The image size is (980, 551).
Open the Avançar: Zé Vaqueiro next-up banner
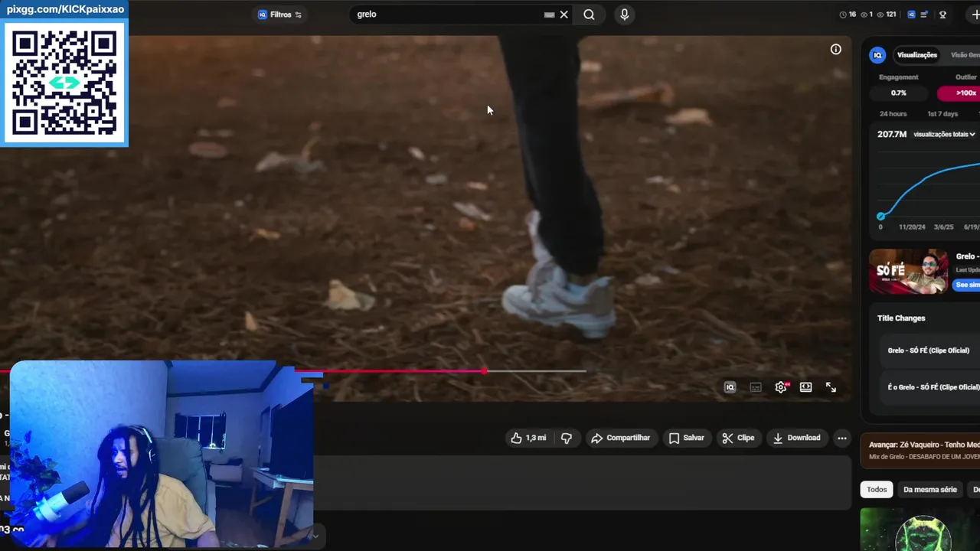[921, 450]
